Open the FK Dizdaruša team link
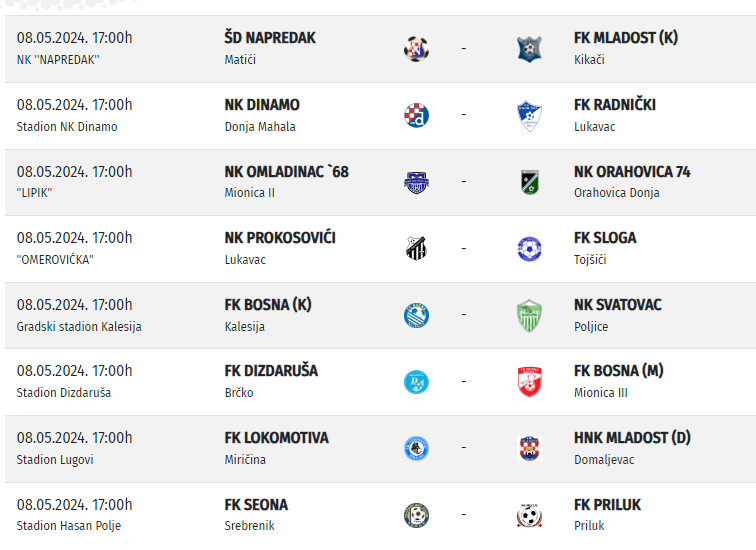Viewport: 756px width, 550px height. pos(271,371)
